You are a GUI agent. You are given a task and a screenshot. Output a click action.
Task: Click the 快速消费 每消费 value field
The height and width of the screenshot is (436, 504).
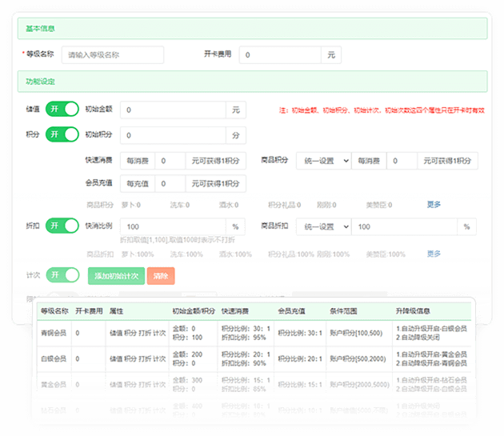pos(170,161)
